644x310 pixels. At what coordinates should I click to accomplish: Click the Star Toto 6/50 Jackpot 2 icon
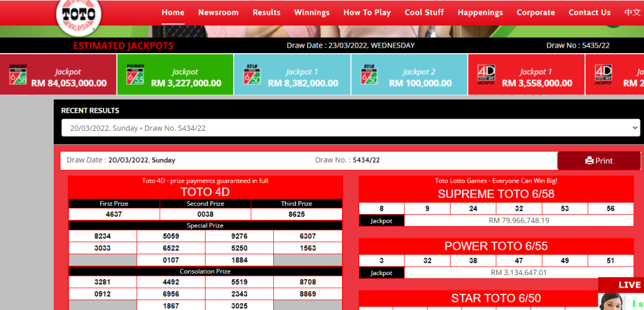point(369,74)
